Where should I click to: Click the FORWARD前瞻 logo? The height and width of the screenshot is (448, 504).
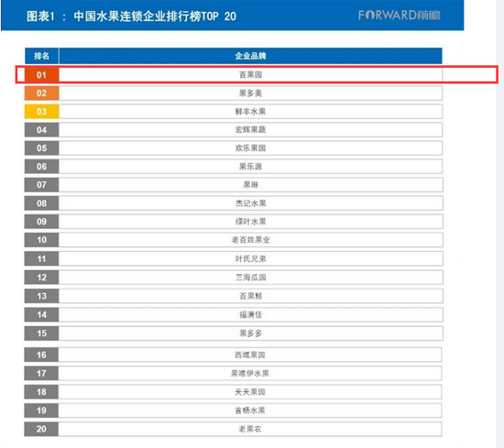400,15
